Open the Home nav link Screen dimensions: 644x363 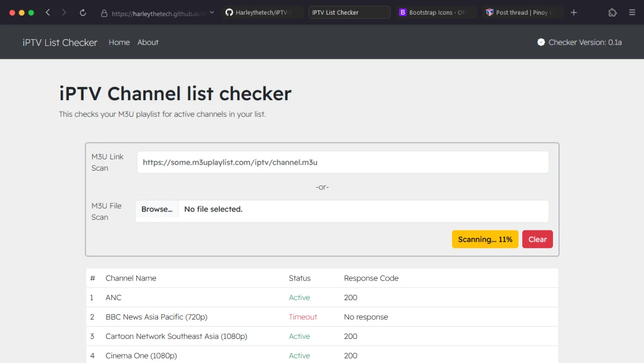[x=119, y=42]
